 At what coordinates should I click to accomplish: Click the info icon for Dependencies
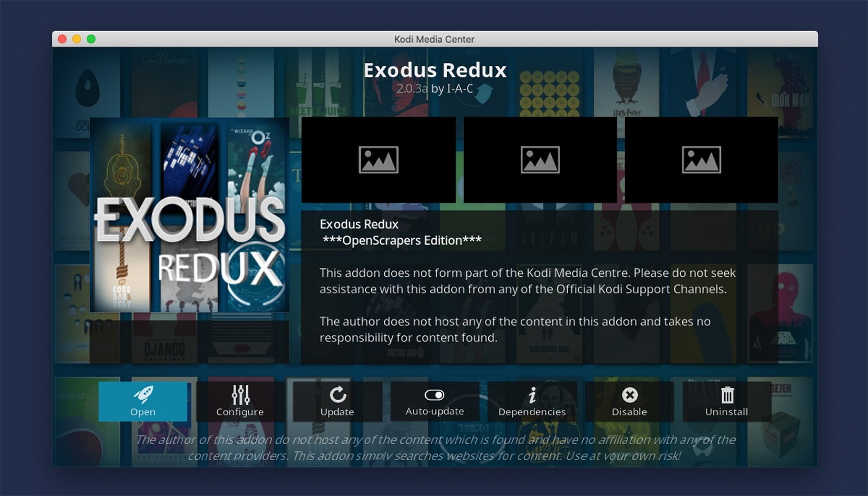coord(532,395)
